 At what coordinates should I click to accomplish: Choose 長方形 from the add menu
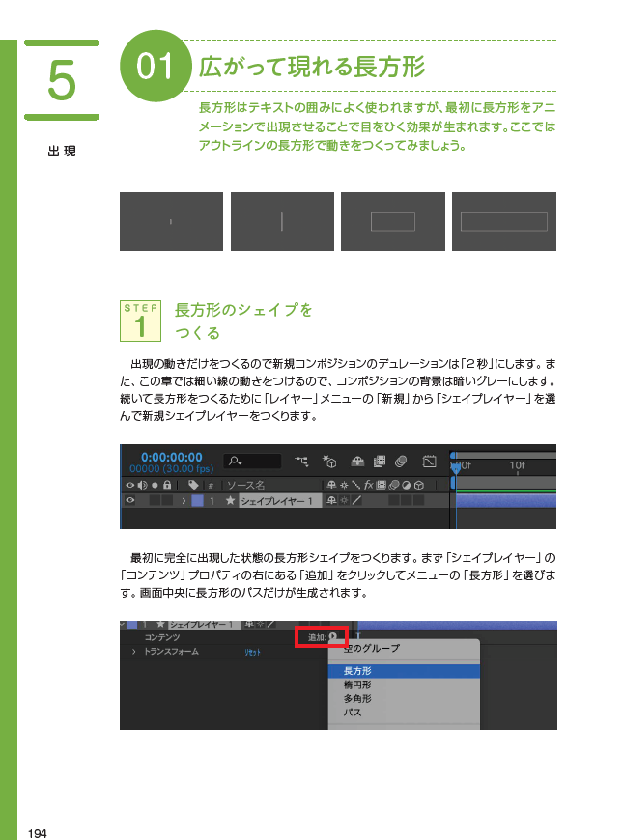[x=404, y=671]
